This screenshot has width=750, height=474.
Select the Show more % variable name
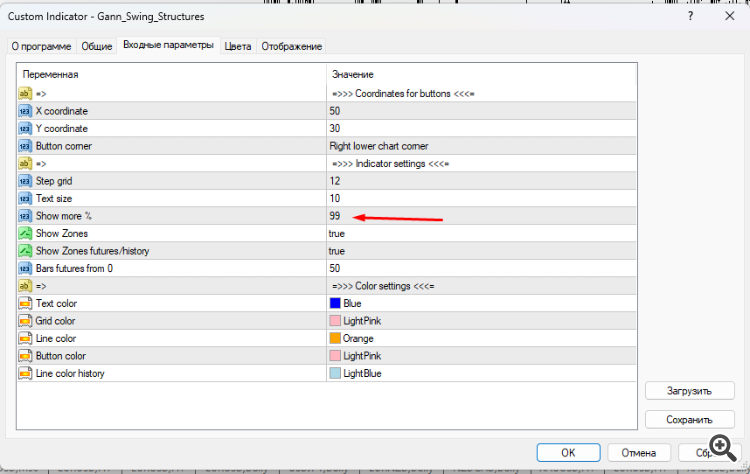(64, 216)
